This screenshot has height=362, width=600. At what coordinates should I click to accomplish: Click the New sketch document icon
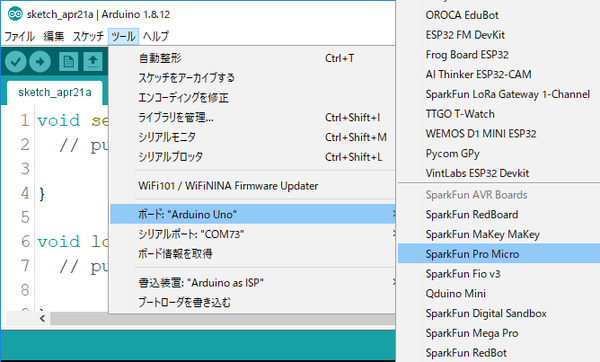[x=68, y=62]
